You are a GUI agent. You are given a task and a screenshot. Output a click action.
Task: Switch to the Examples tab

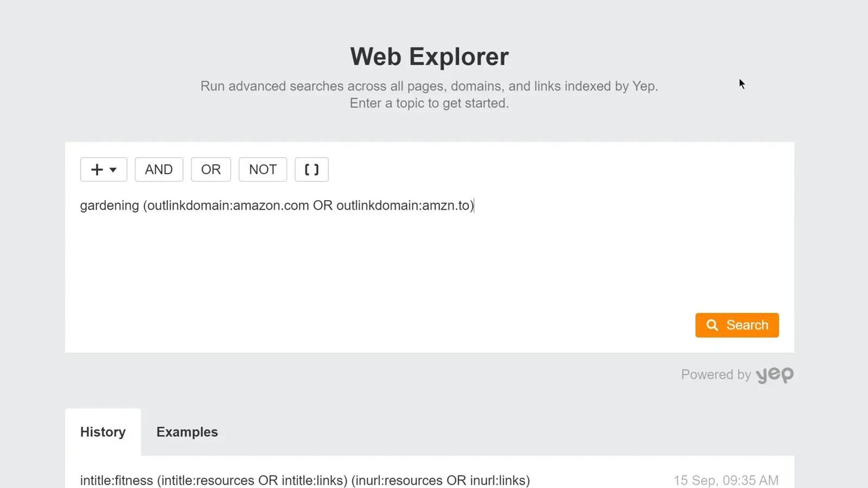coord(187,432)
